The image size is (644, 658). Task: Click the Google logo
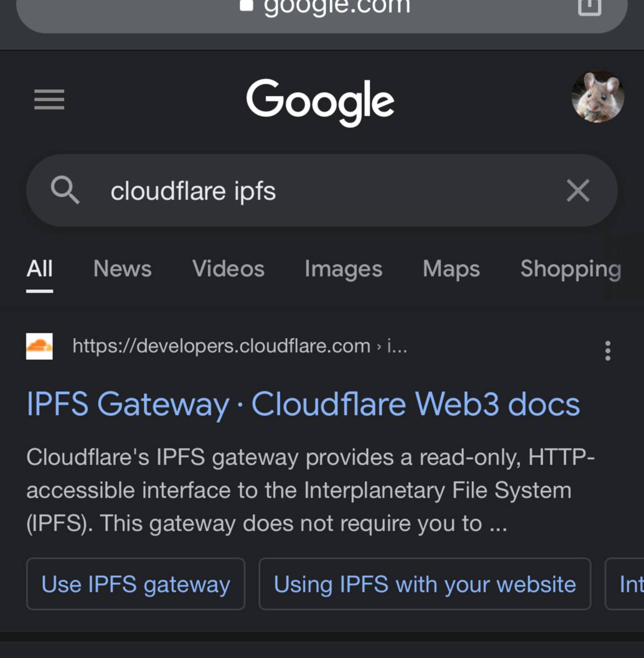click(x=320, y=102)
